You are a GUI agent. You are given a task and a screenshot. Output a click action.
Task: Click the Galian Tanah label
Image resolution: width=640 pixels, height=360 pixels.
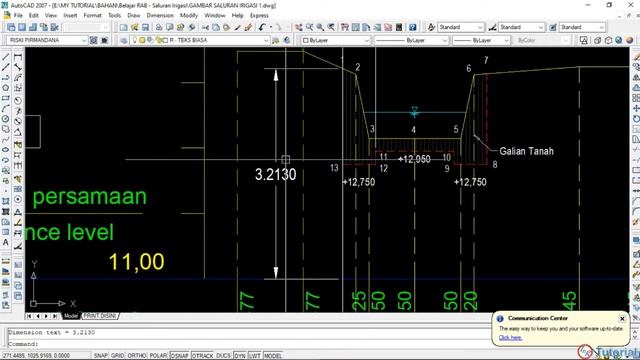(x=527, y=151)
